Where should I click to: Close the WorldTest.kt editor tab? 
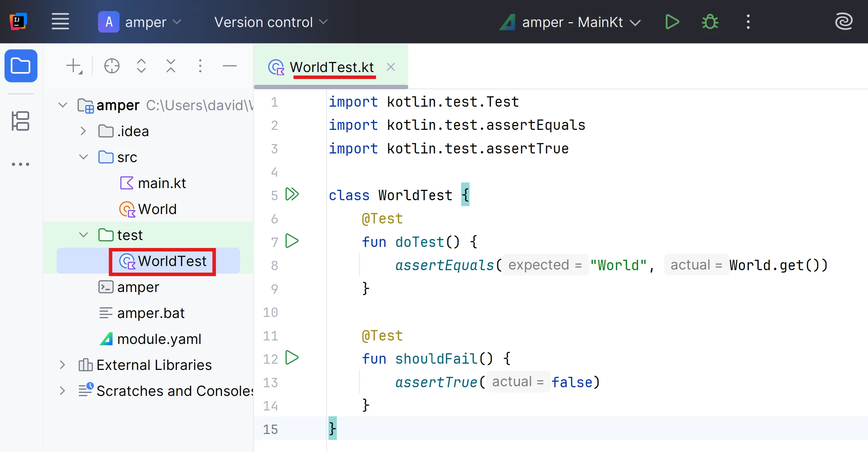click(391, 67)
